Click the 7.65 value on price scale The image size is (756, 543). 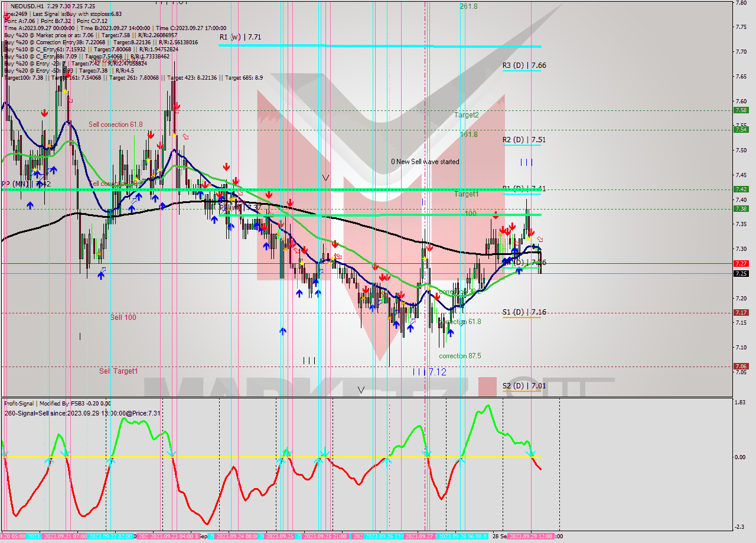tap(741, 77)
